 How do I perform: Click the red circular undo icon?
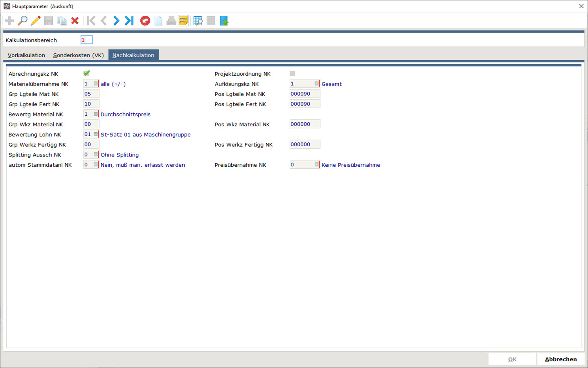pos(145,21)
